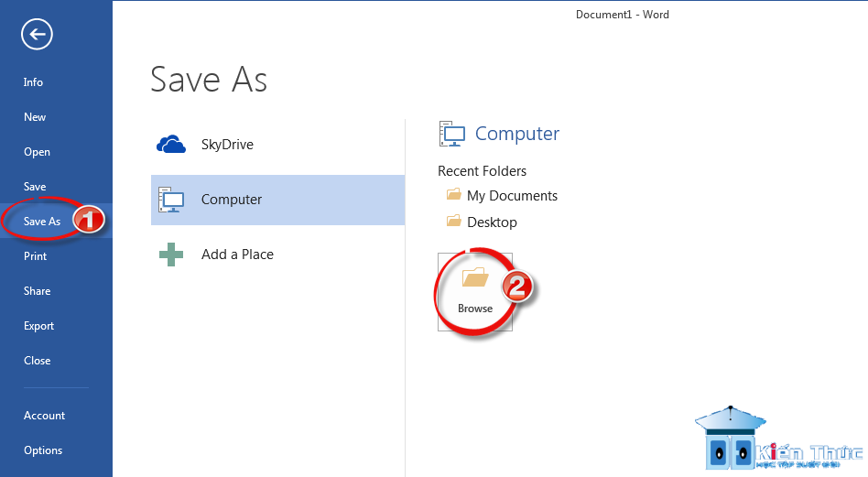Open the Info menu item
This screenshot has height=477, width=868.
point(33,82)
